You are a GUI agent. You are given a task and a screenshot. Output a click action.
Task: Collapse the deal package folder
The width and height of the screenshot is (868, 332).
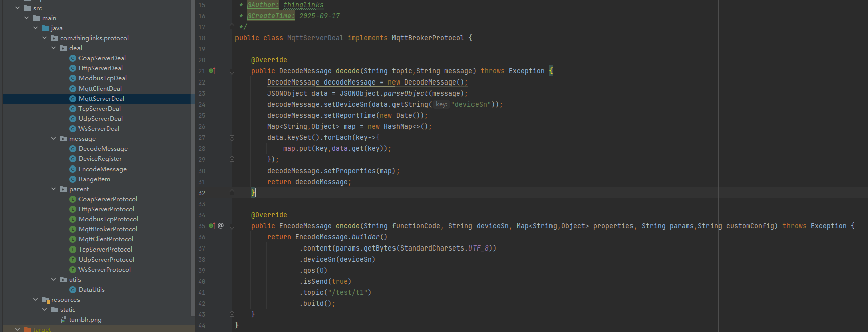click(x=54, y=48)
